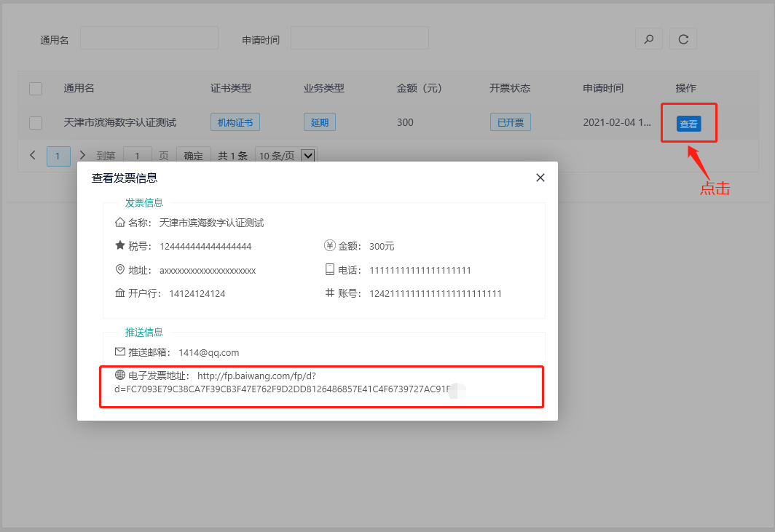Viewport: 775px width, 532px height.
Task: Close the invoice info dialog
Action: pyautogui.click(x=540, y=178)
